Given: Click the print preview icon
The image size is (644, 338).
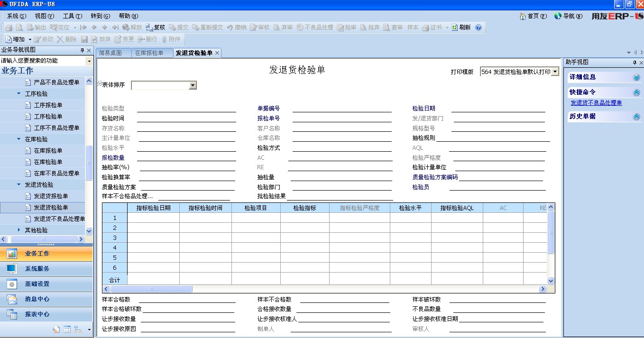Looking at the screenshot, I should pos(19,27).
